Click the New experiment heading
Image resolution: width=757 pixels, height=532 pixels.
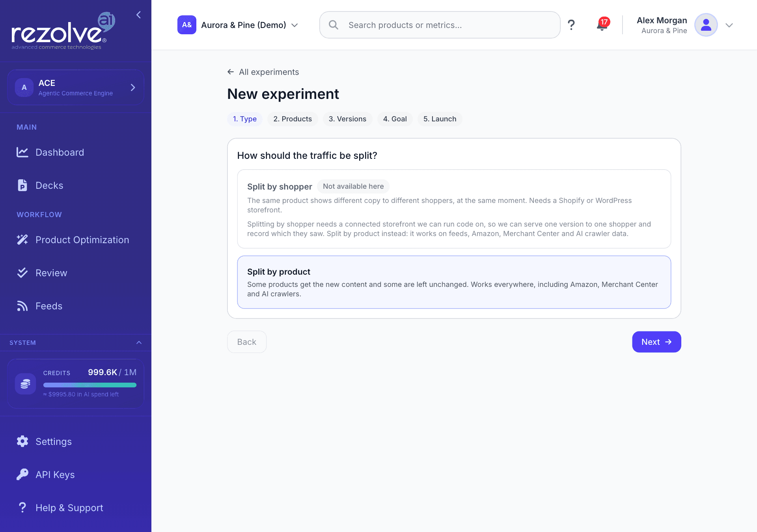(x=283, y=94)
